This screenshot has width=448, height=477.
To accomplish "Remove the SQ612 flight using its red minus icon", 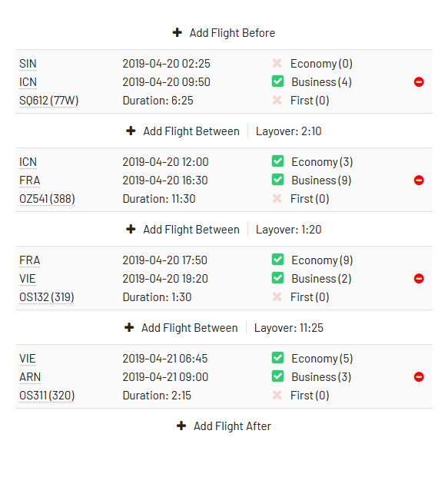I will pos(419,82).
